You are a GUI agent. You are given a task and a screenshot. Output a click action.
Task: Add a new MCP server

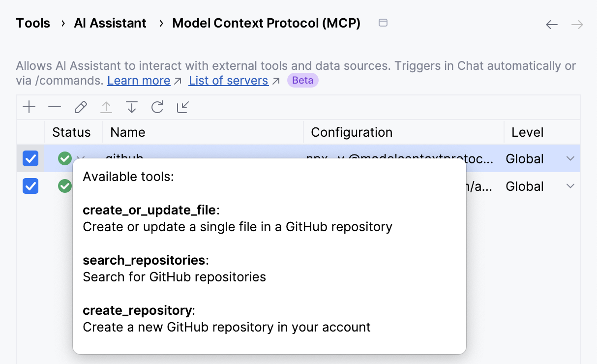click(29, 107)
